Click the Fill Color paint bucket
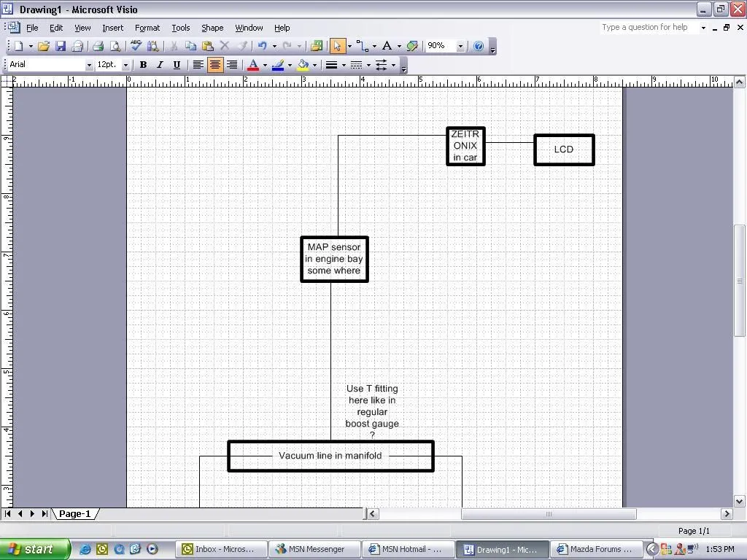Viewport: 747px width, 560px height. [303, 65]
